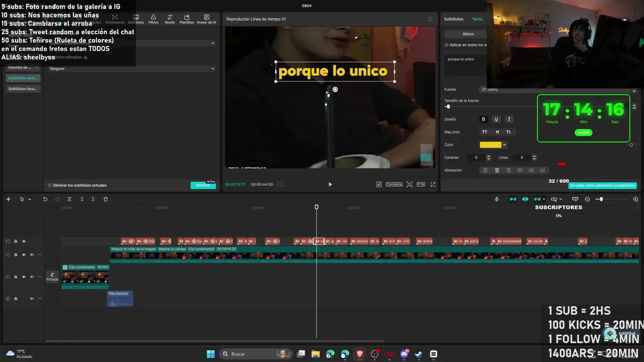
Task: Click the plus icon in timeline toolbar
Action: [x=8, y=199]
